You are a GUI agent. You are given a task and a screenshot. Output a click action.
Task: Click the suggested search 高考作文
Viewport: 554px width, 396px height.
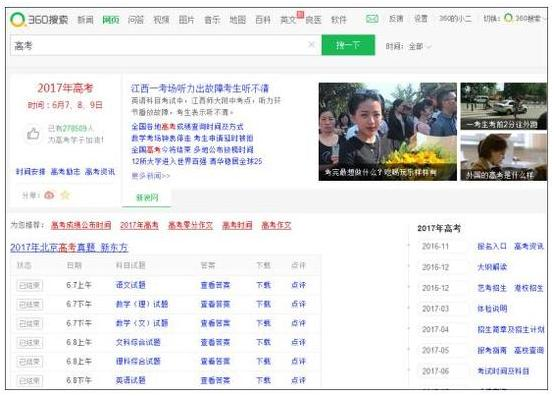pos(276,225)
